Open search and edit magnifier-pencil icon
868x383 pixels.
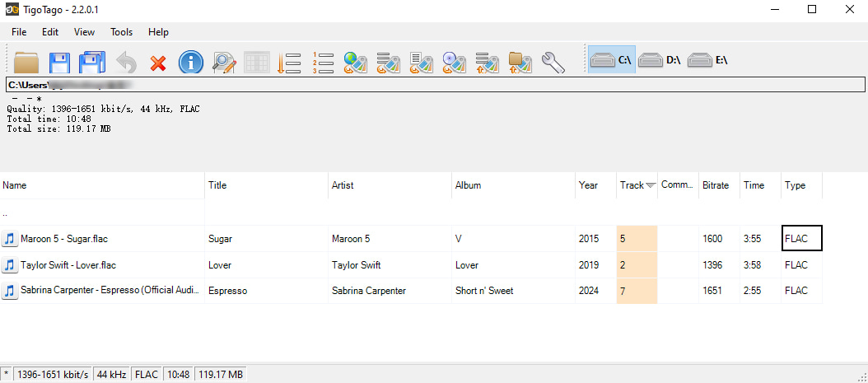coord(224,62)
